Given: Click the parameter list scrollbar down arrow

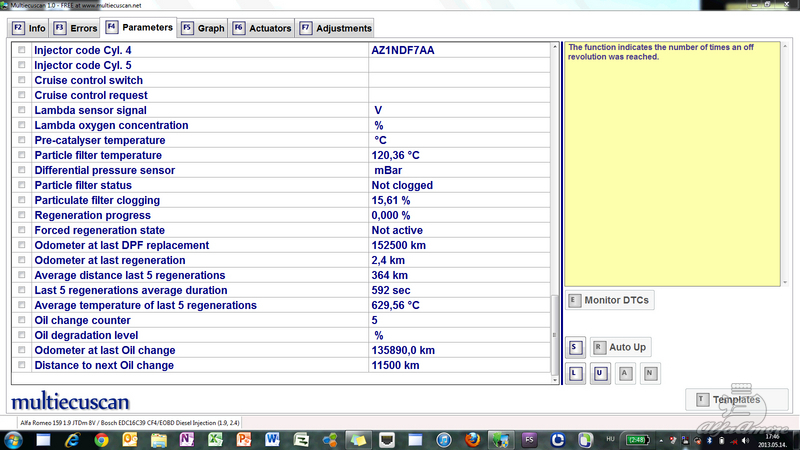Looking at the screenshot, I should (x=555, y=380).
